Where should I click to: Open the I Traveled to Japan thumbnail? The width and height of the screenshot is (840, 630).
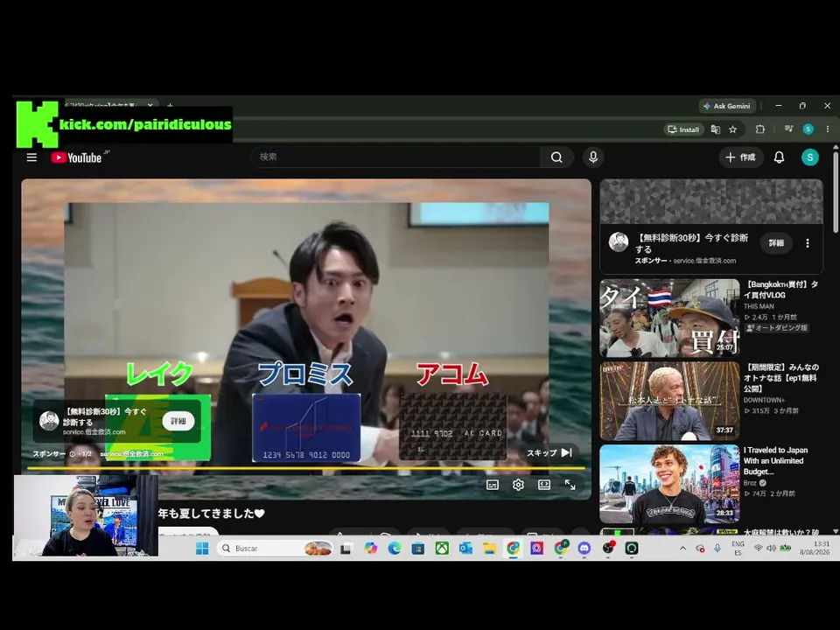(669, 484)
